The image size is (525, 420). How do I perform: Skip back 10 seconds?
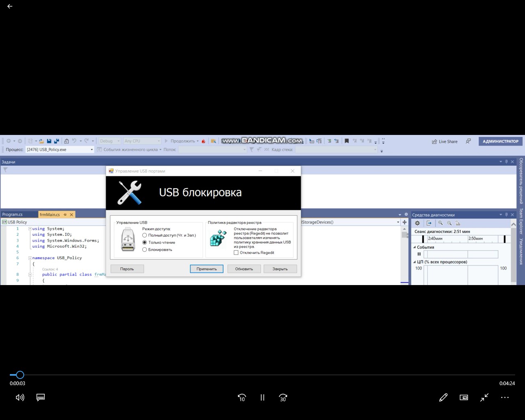(242, 397)
